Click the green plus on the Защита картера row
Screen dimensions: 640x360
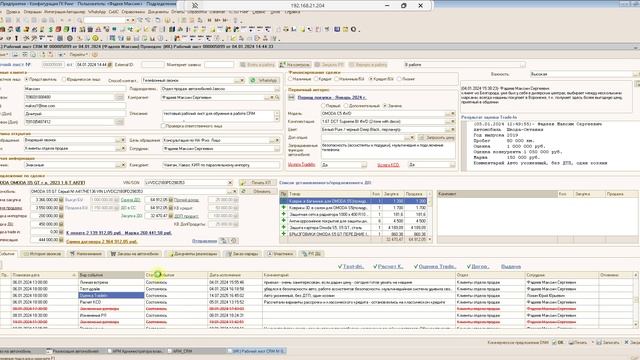pos(284,227)
